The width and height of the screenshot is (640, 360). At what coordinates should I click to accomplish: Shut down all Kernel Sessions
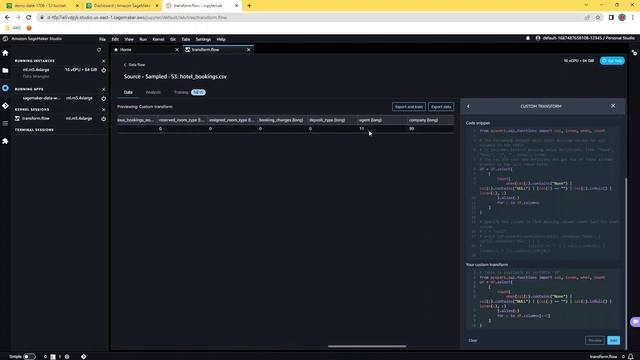click(x=103, y=110)
